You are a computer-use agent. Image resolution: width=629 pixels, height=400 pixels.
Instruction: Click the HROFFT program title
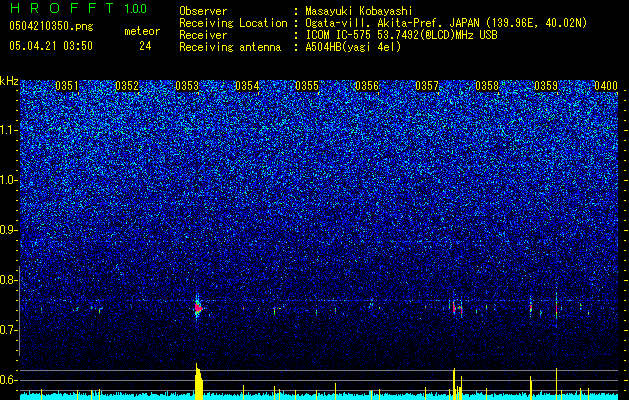coord(62,8)
